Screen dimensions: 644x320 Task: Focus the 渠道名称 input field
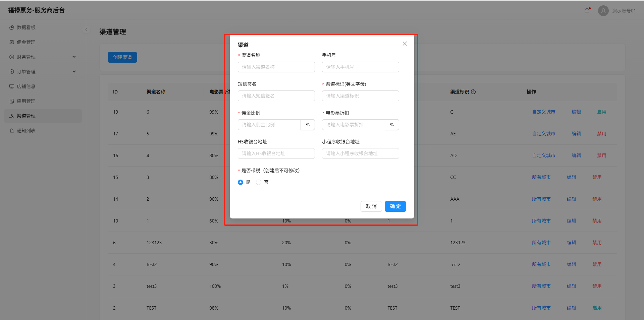[276, 67]
